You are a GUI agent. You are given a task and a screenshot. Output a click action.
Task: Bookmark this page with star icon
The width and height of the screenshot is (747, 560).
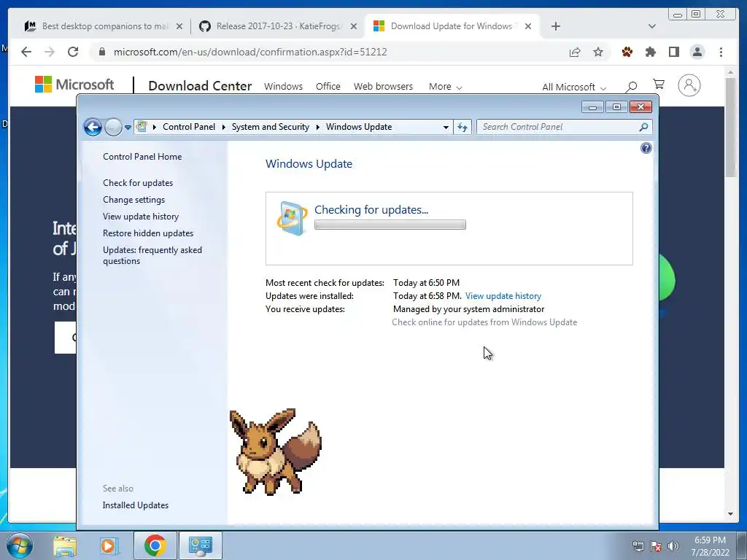tap(598, 52)
